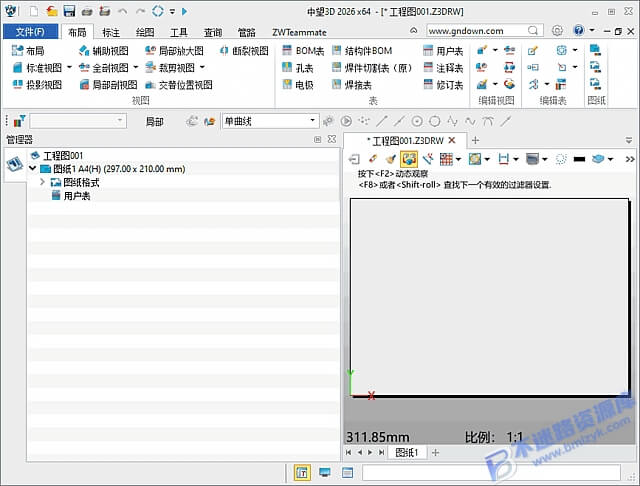
Task: Undo the last action
Action: pos(122,11)
